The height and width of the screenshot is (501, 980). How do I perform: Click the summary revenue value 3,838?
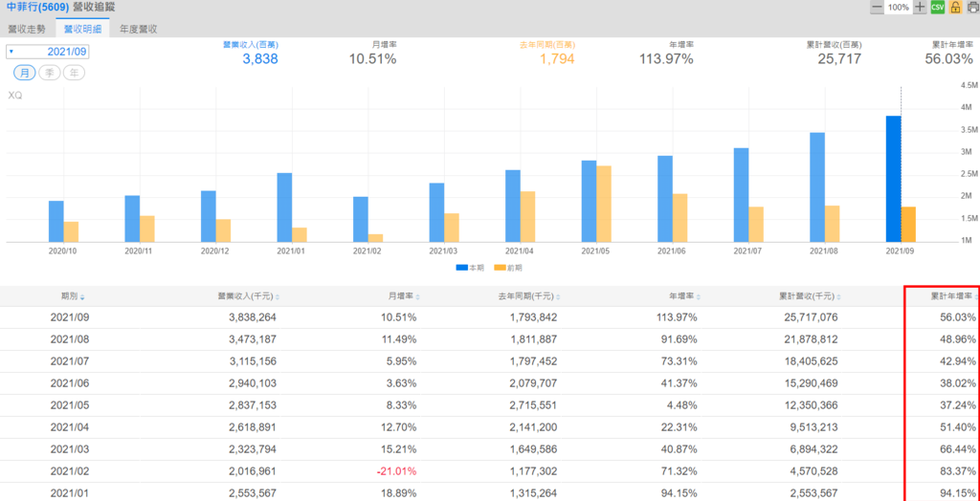pyautogui.click(x=260, y=59)
